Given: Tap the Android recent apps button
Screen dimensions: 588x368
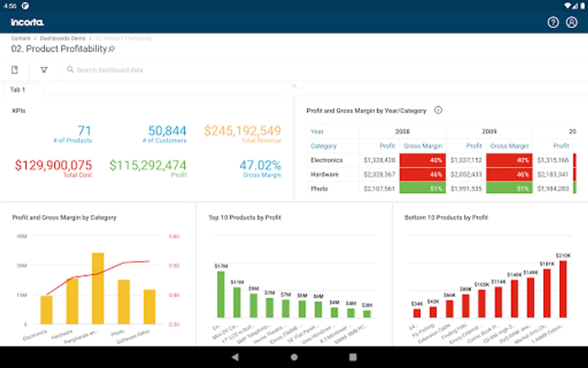Looking at the screenshot, I should [353, 357].
